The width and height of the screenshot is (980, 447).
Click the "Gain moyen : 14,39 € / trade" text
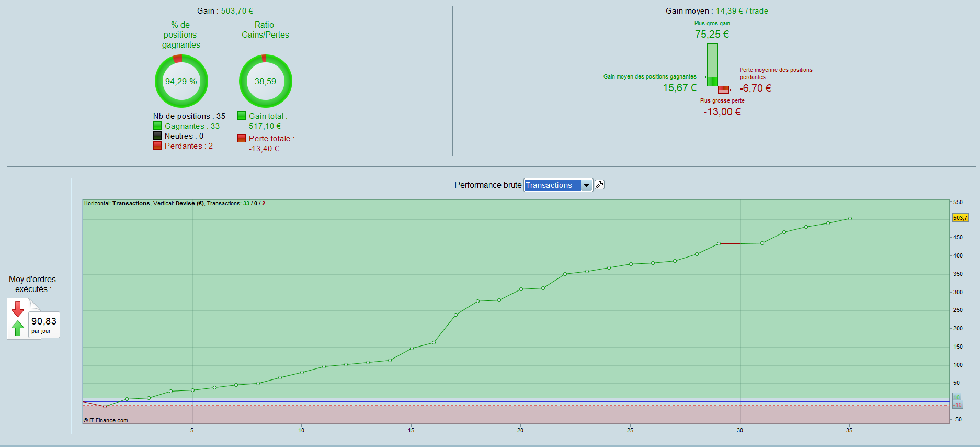click(716, 11)
